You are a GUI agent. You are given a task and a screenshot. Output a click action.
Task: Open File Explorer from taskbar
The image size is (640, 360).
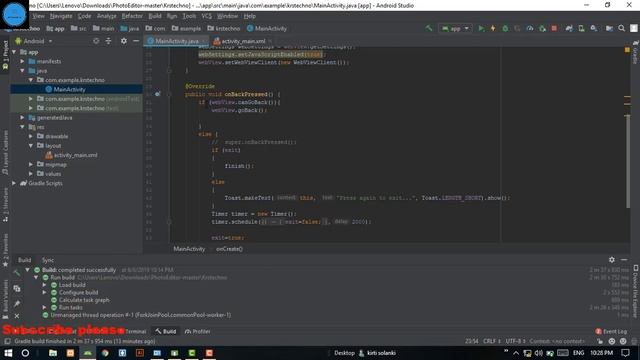click(53, 353)
